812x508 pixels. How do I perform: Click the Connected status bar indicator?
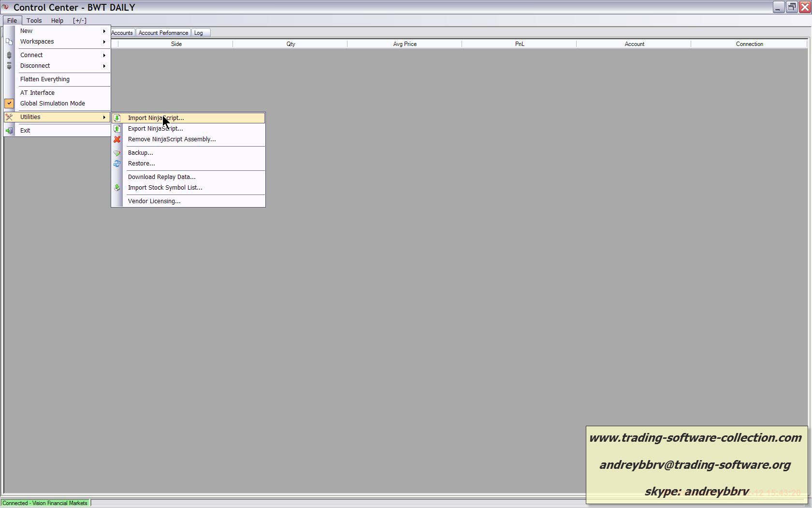click(x=45, y=503)
